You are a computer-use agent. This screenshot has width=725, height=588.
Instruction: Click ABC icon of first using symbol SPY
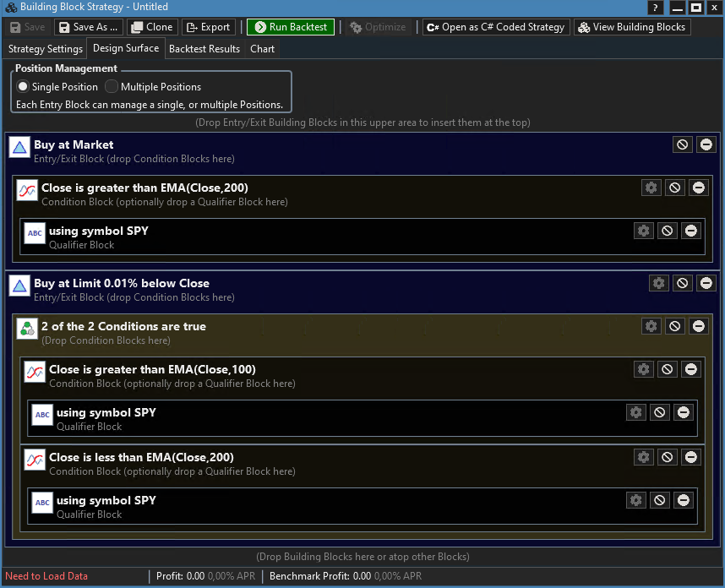(35, 233)
